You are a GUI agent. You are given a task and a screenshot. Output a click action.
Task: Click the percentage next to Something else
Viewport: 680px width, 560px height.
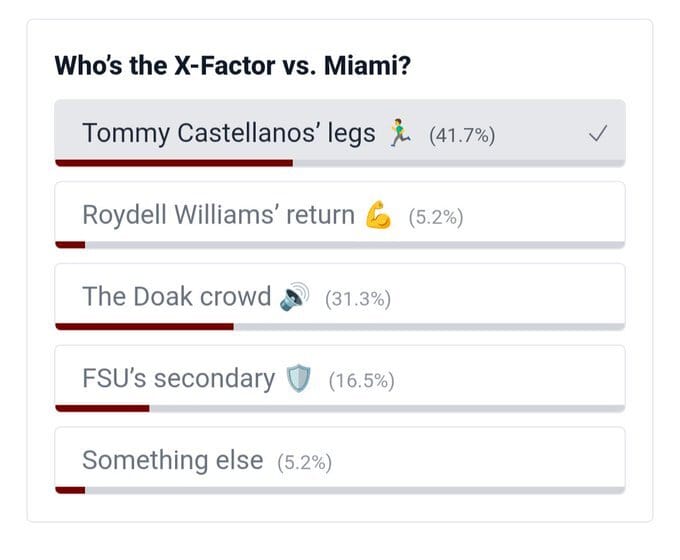[301, 463]
